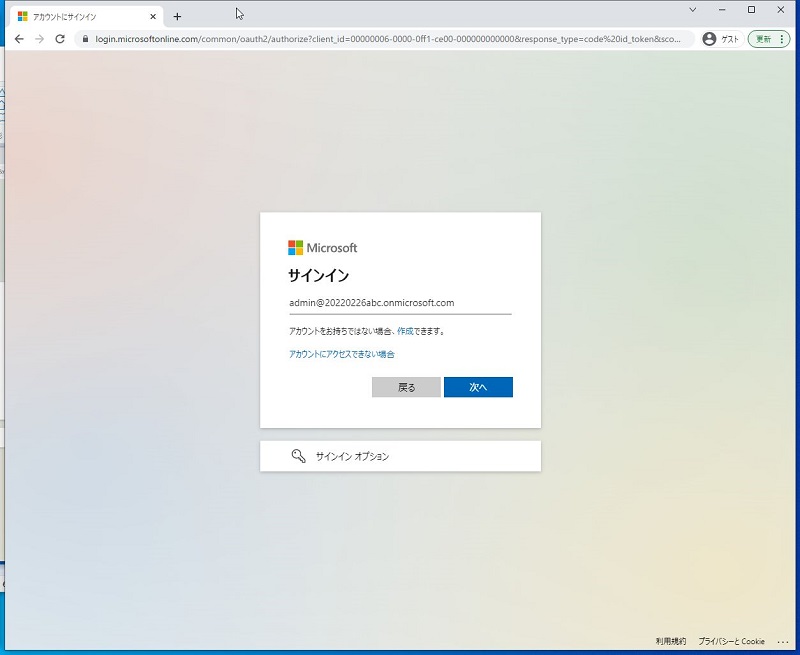Open a new tab with the plus icon
This screenshot has height=655, width=800.
tap(177, 17)
